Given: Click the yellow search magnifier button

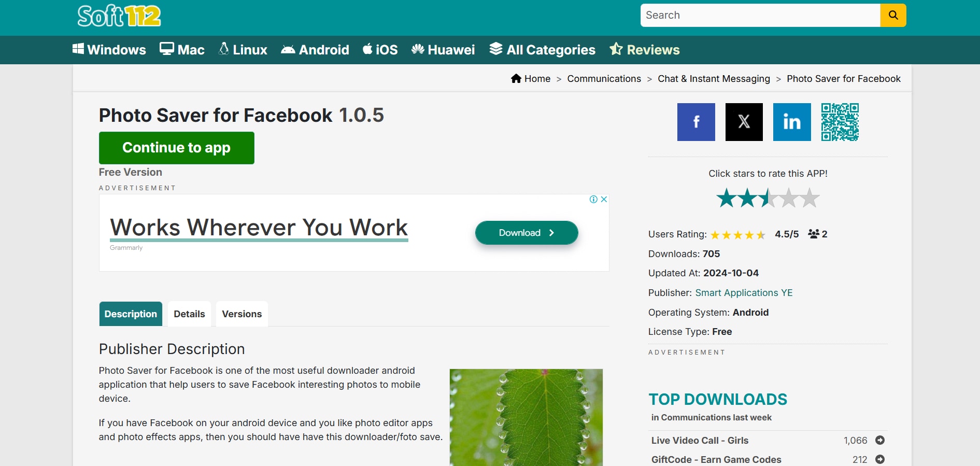Looking at the screenshot, I should 893,15.
